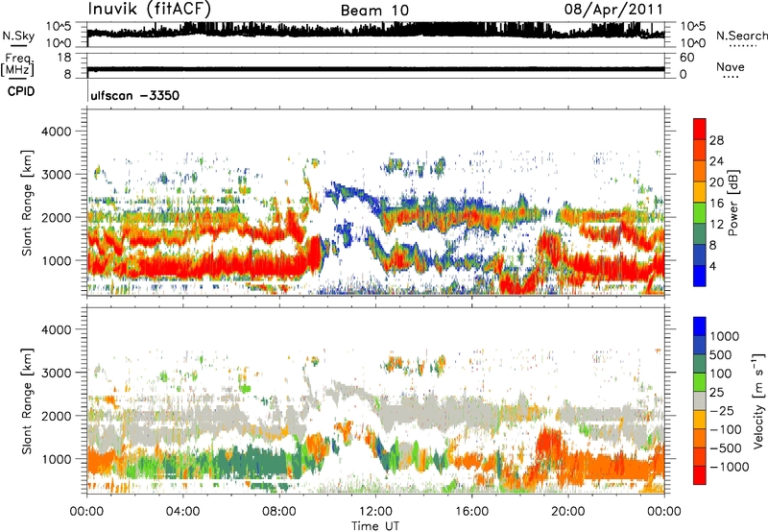The image size is (768, 532).
Task: Click the "ulfscan -3350" text
Action: pos(134,95)
